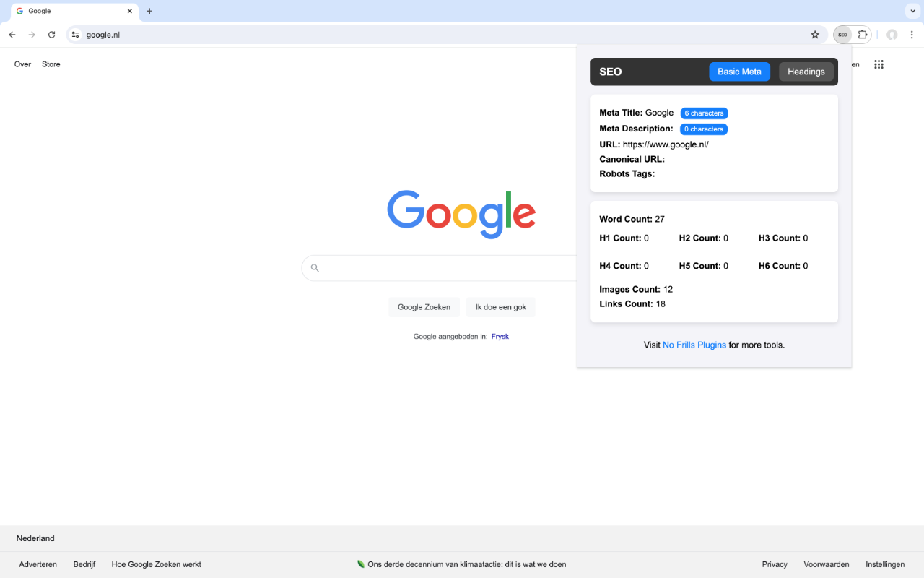Click the Google Zoeken button
The image size is (924, 578).
pos(424,307)
